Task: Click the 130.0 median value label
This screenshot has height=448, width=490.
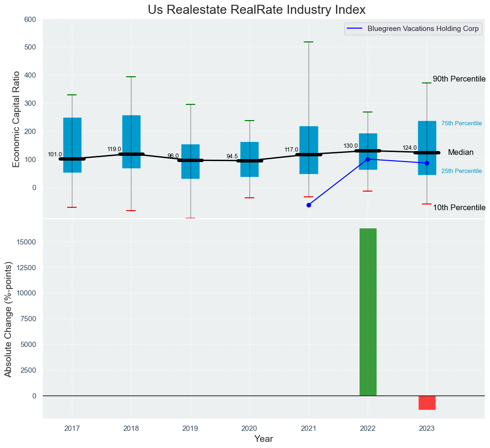Action: point(350,146)
